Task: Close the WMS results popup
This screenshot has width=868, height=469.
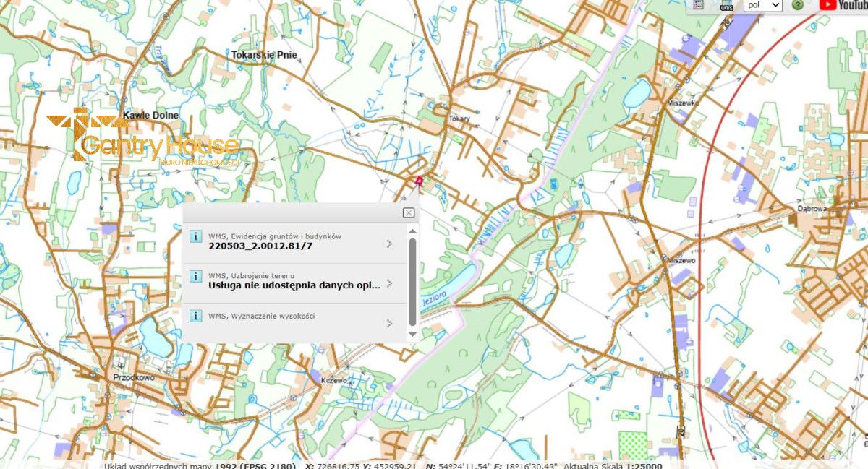Action: coord(409,212)
